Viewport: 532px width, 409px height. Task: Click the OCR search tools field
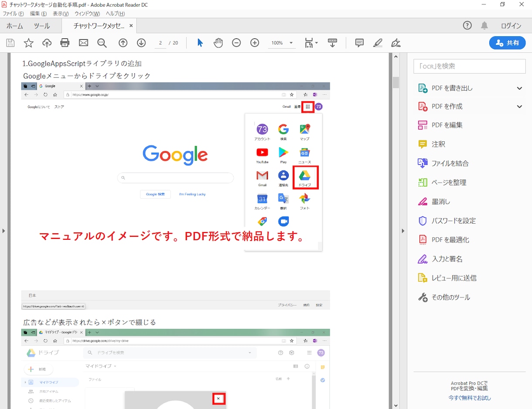tap(470, 66)
